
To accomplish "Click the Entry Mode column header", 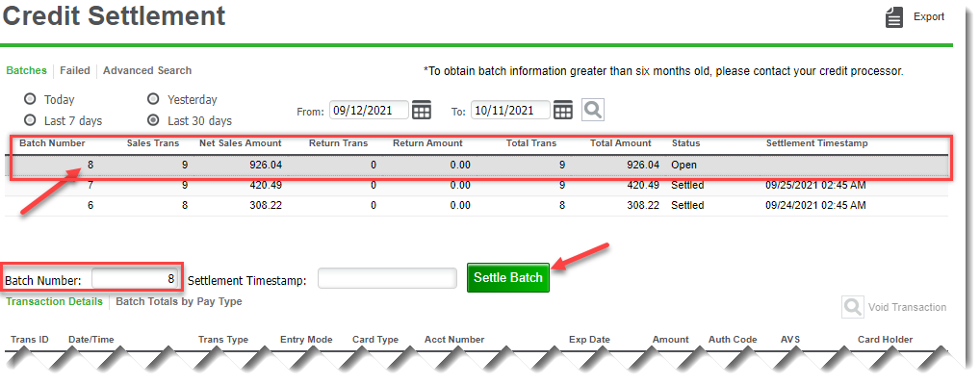I will coord(306,340).
